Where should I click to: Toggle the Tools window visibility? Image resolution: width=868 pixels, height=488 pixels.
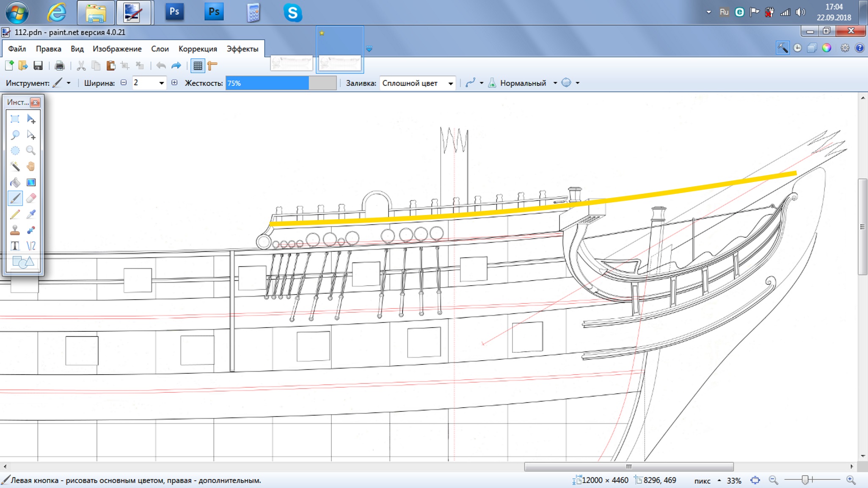coord(783,48)
